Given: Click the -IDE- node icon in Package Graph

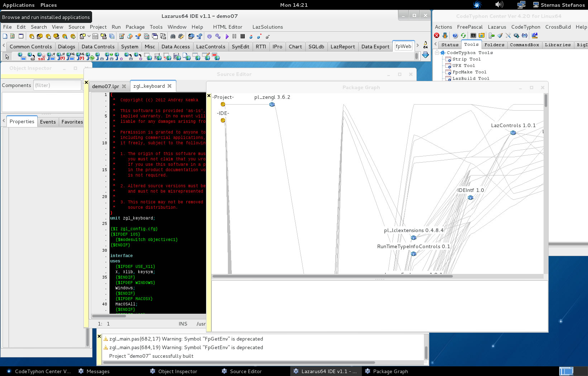Looking at the screenshot, I should pyautogui.click(x=223, y=120).
